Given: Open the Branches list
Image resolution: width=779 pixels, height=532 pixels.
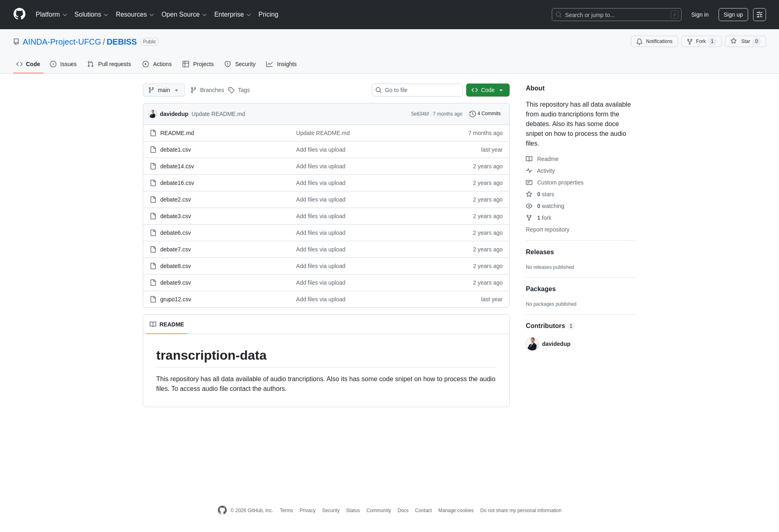Looking at the screenshot, I should 207,90.
